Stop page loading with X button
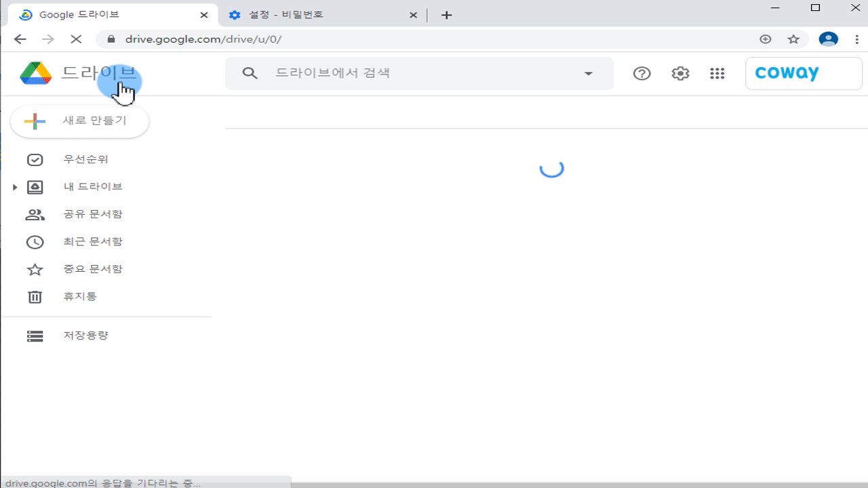The height and width of the screenshot is (488, 868). tap(76, 39)
